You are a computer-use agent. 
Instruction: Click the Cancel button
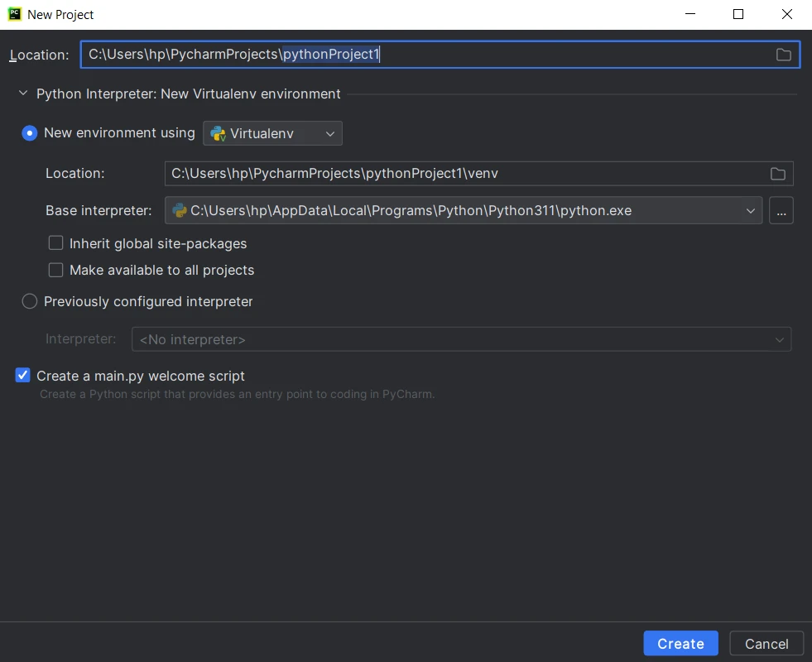(x=766, y=643)
